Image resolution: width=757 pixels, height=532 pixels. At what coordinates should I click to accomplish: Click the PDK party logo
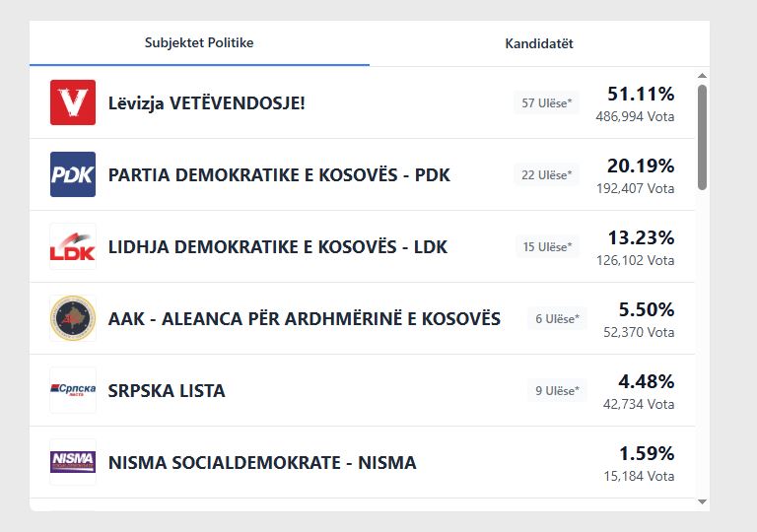point(73,174)
